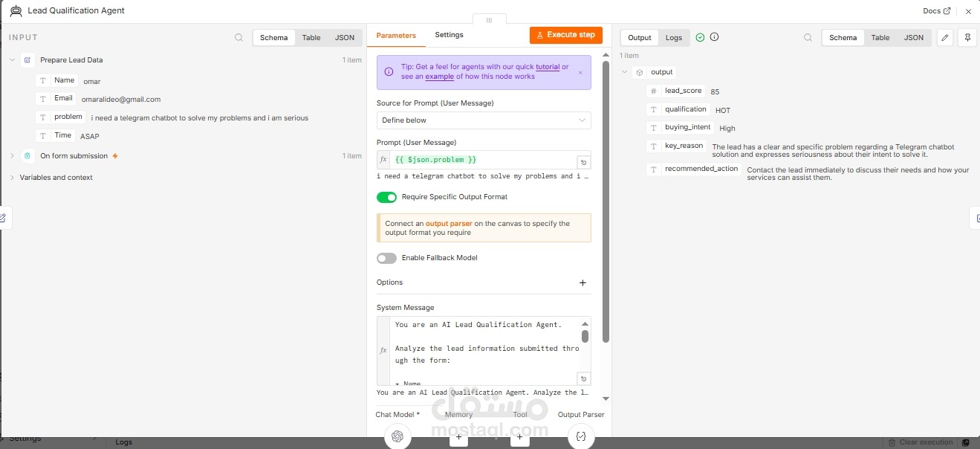Click the OpenAI Chat Model node icon
980x449 pixels.
pos(397,436)
